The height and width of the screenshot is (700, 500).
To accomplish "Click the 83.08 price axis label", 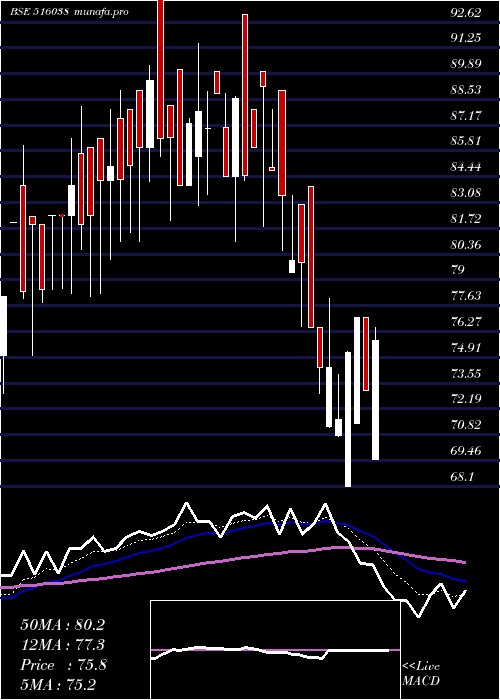I will (x=466, y=193).
